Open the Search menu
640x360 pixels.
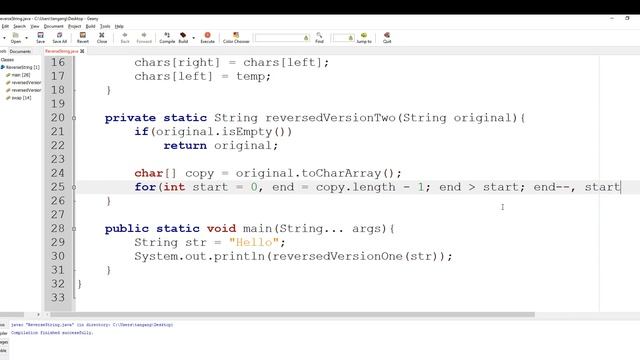point(19,26)
